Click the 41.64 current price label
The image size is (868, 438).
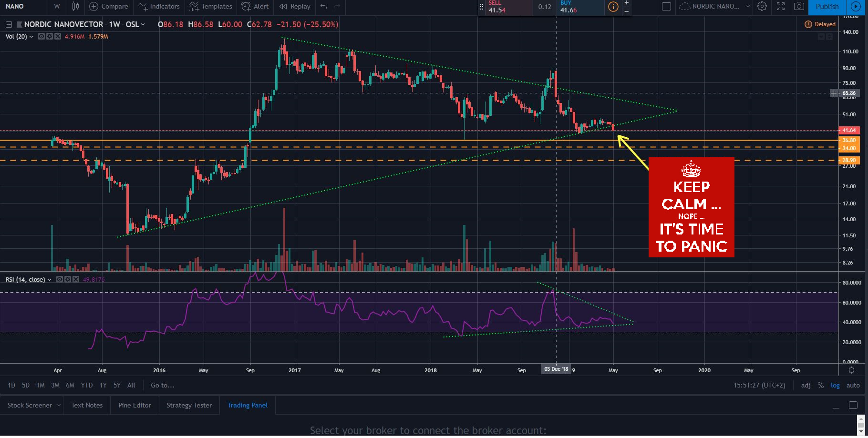click(849, 130)
